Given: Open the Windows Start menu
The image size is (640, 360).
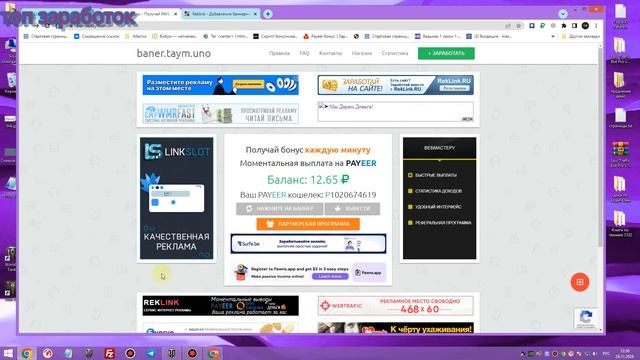Looking at the screenshot, I should [x=8, y=353].
